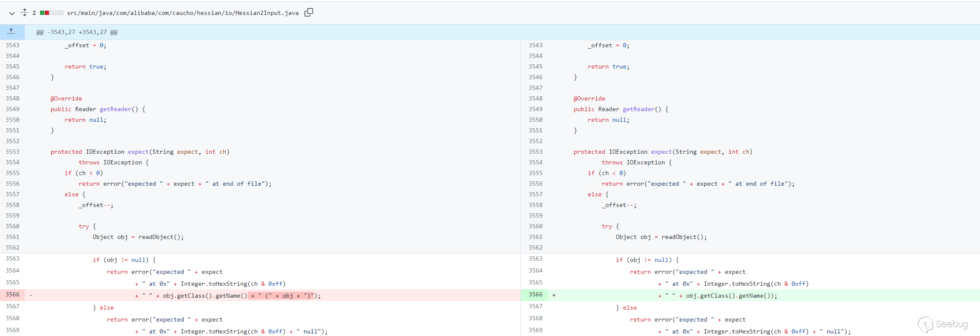
Task: Expand hidden lines above line 3543
Action: point(11,32)
